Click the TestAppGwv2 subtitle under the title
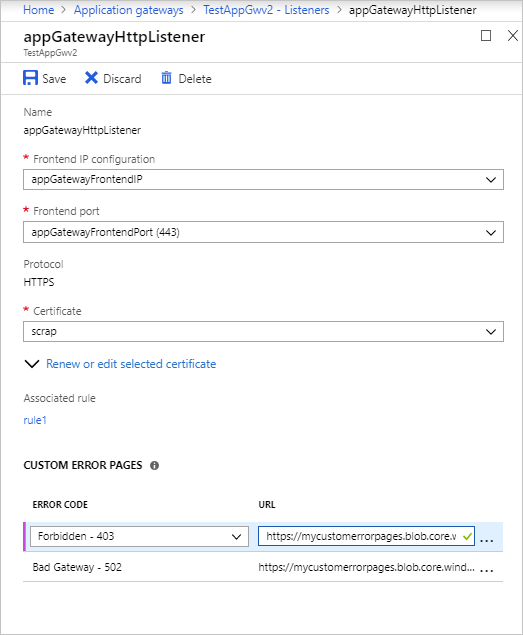 click(50, 53)
